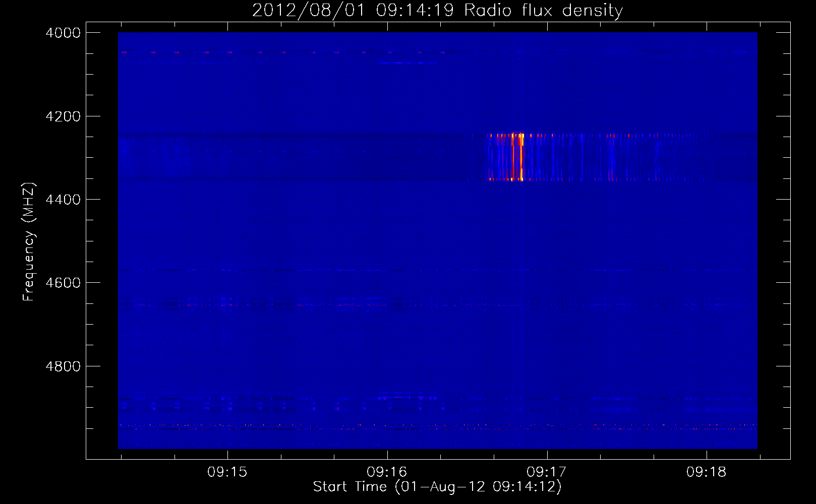Click the 09:15 time tick label
This screenshot has width=816, height=504.
(x=227, y=472)
